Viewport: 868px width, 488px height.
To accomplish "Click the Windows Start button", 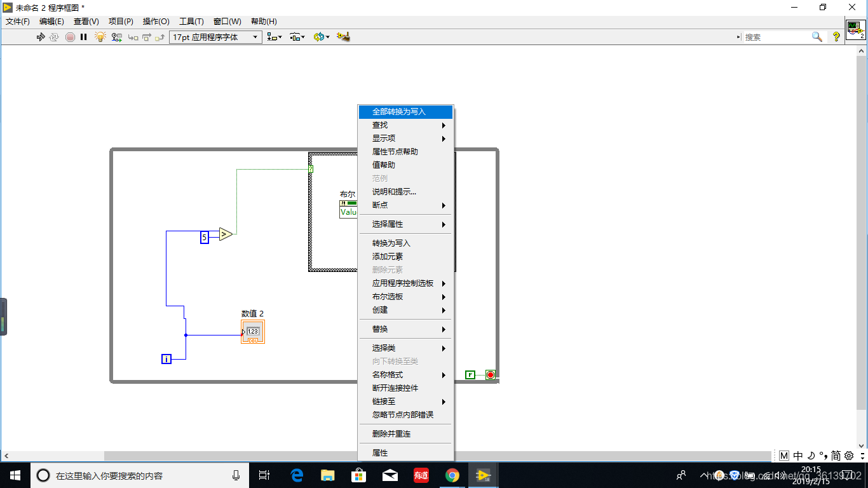I will click(x=15, y=475).
